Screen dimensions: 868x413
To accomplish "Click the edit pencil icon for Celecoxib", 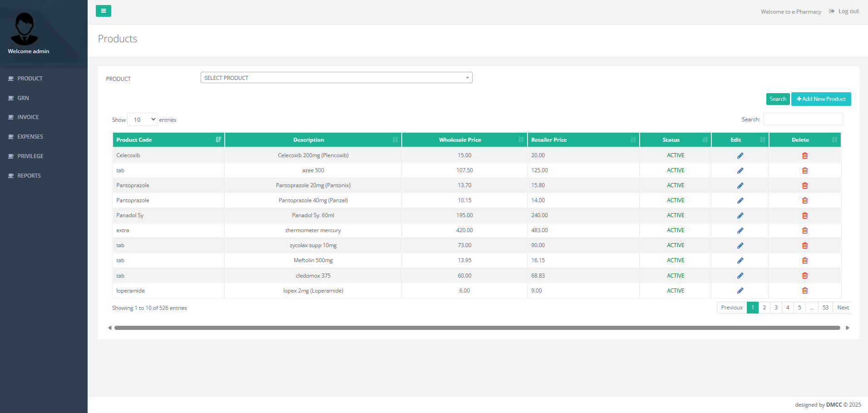I will (x=740, y=155).
